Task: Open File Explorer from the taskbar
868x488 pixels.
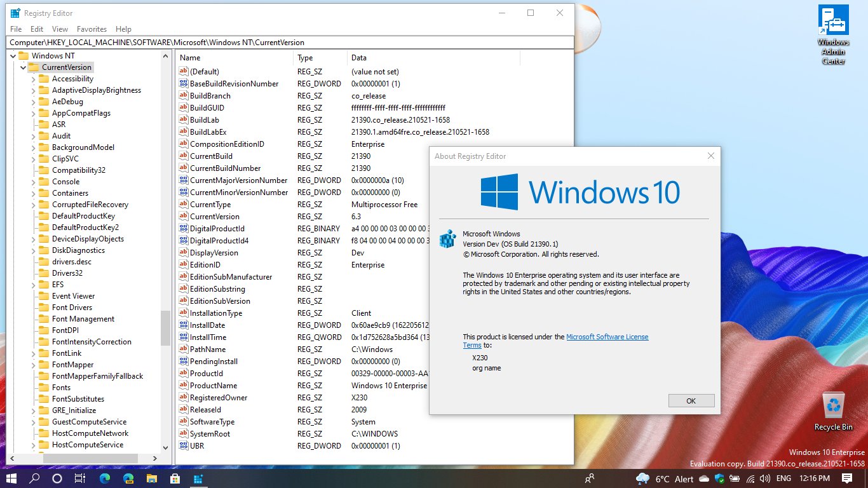Action: tap(152, 478)
